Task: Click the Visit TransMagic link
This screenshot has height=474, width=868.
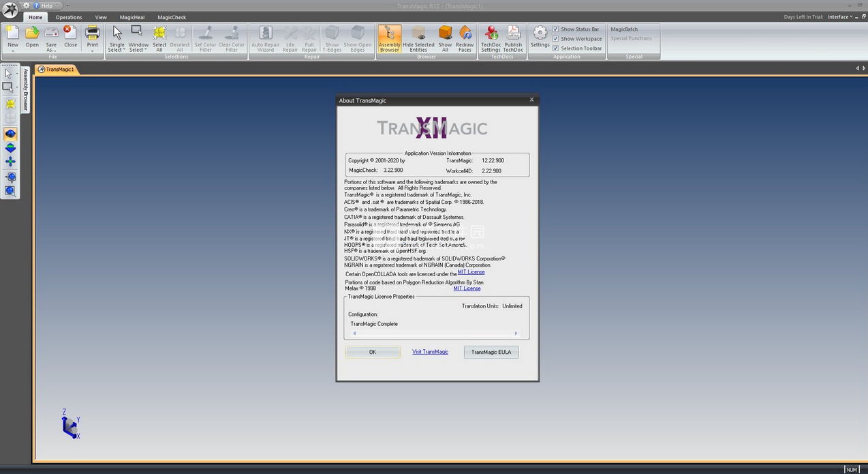Action: pos(430,352)
